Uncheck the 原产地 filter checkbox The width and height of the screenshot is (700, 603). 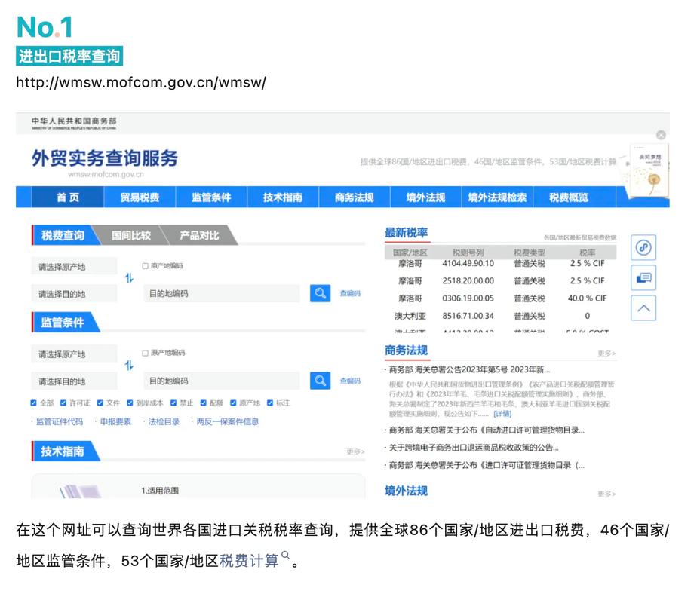[233, 403]
